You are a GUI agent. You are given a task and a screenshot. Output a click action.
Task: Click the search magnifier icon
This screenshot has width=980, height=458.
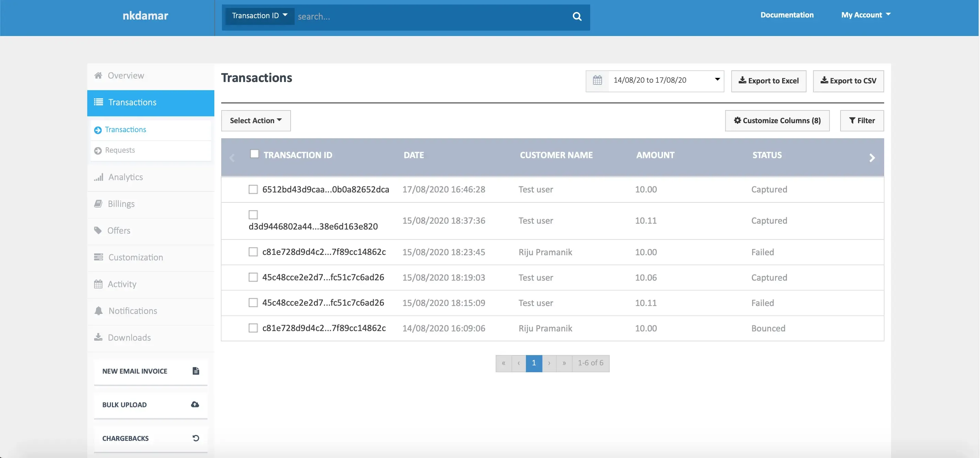coord(577,16)
